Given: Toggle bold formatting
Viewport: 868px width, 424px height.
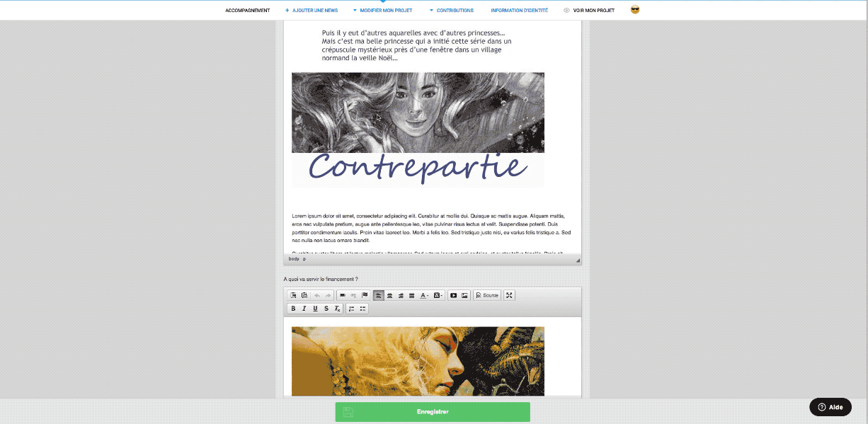Looking at the screenshot, I should click(293, 309).
